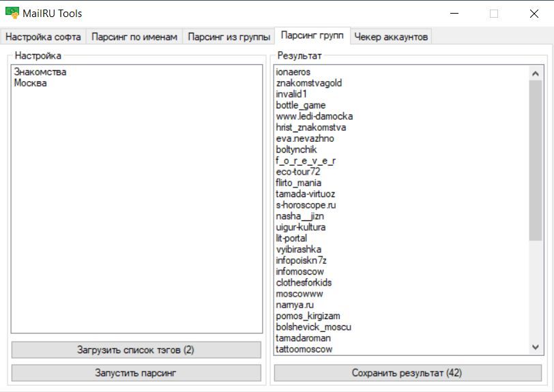Click the infomoscow result line
The width and height of the screenshot is (554, 392).
300,271
